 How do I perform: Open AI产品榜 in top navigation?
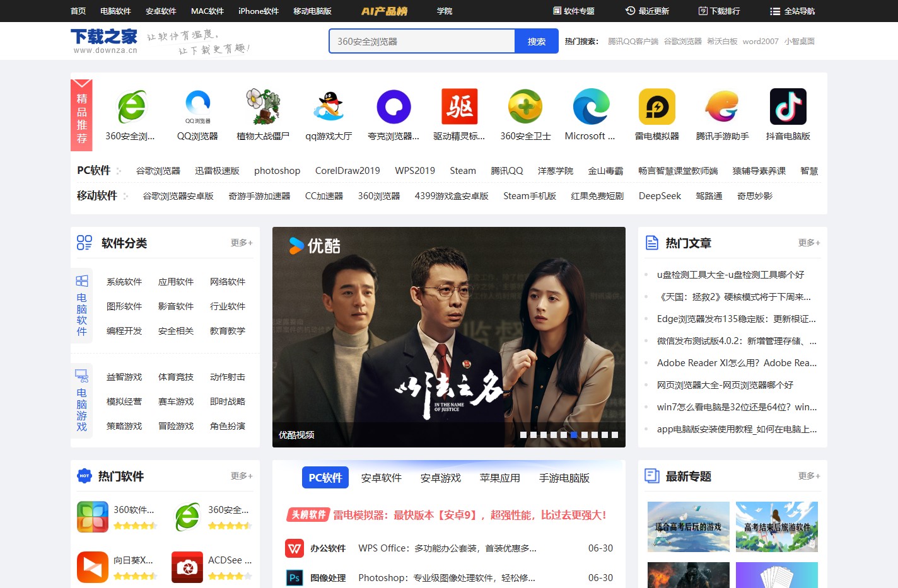tap(385, 11)
